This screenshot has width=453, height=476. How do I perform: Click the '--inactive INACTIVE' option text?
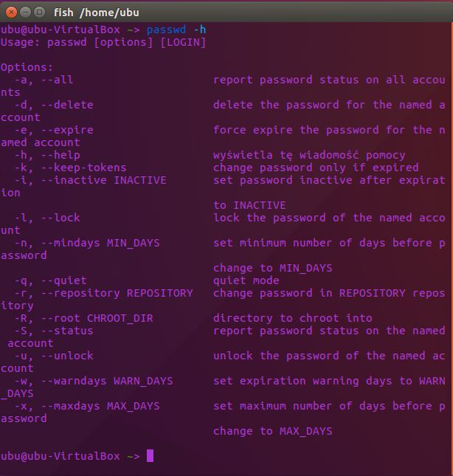pos(103,180)
